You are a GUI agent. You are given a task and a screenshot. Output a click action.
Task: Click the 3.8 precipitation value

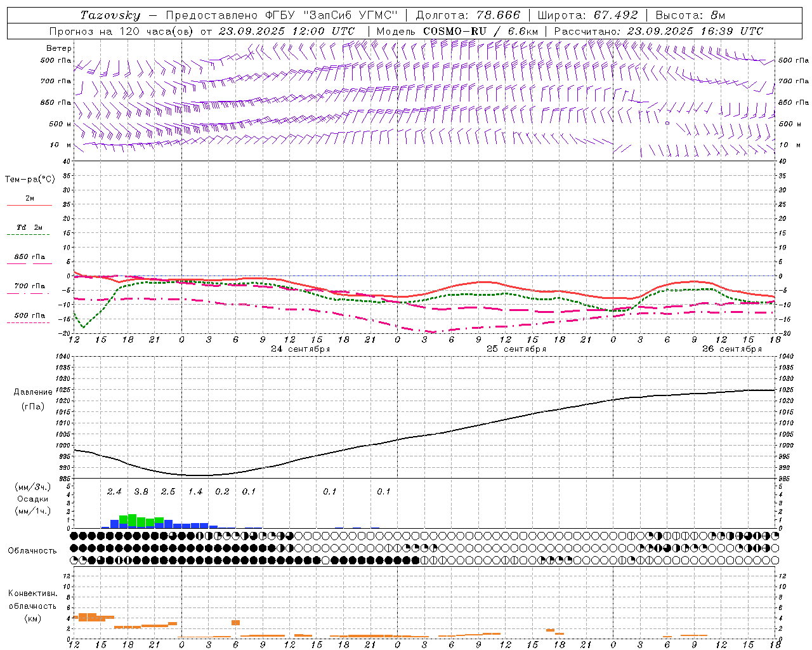click(141, 491)
